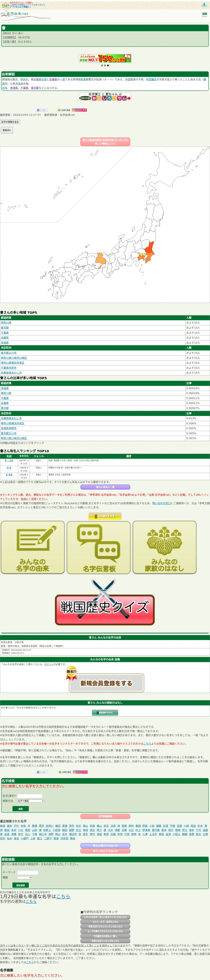Click the Facebook like button below the origin explanation

click(x=42, y=110)
